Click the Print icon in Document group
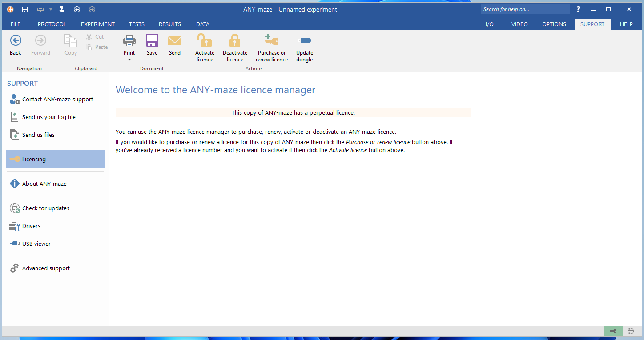This screenshot has width=644, height=340. coord(129,41)
